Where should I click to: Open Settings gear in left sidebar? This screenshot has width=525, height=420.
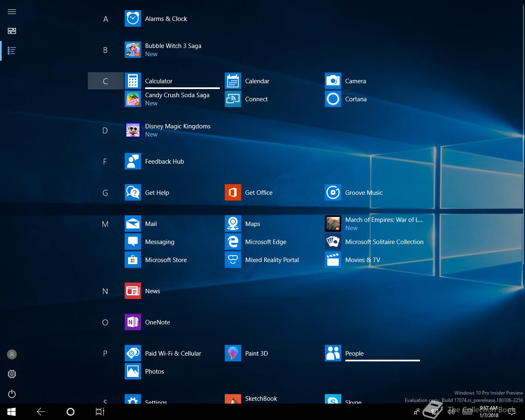pos(12,374)
